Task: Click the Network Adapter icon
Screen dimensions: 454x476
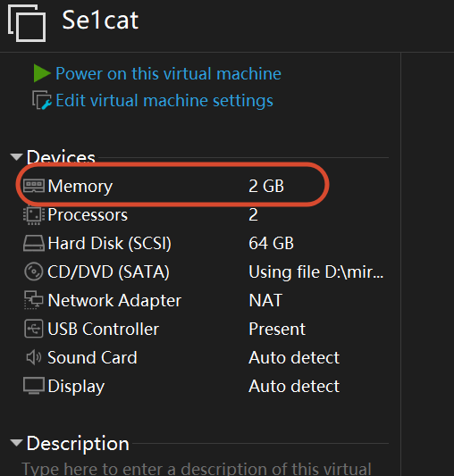Action: coord(33,300)
